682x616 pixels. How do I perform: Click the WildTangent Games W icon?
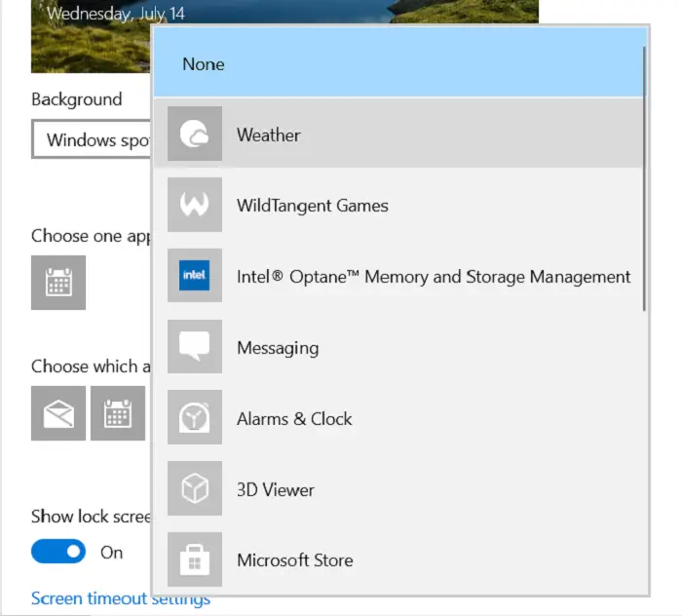[x=195, y=205]
